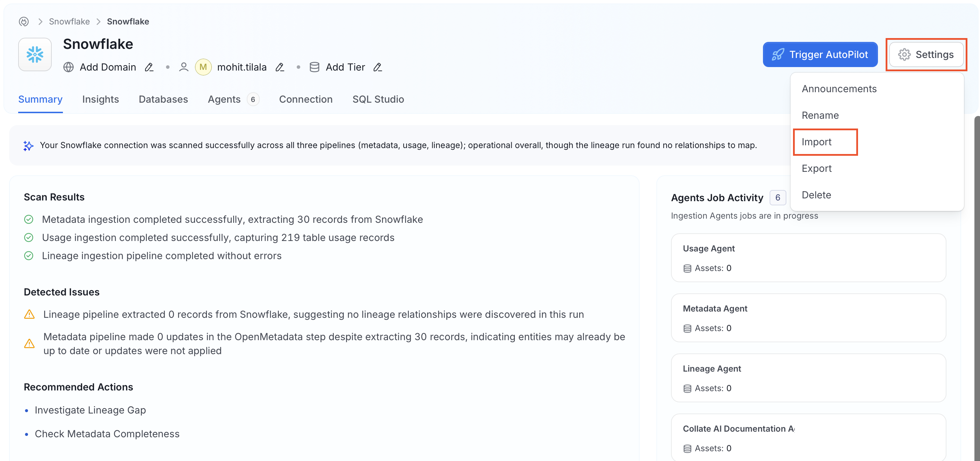Open the Metadata Agent card

click(808, 318)
